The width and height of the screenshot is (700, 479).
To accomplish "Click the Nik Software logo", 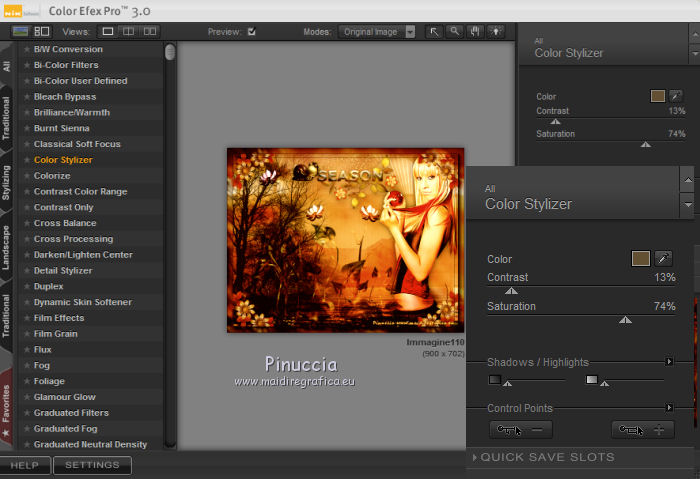I will [x=20, y=11].
